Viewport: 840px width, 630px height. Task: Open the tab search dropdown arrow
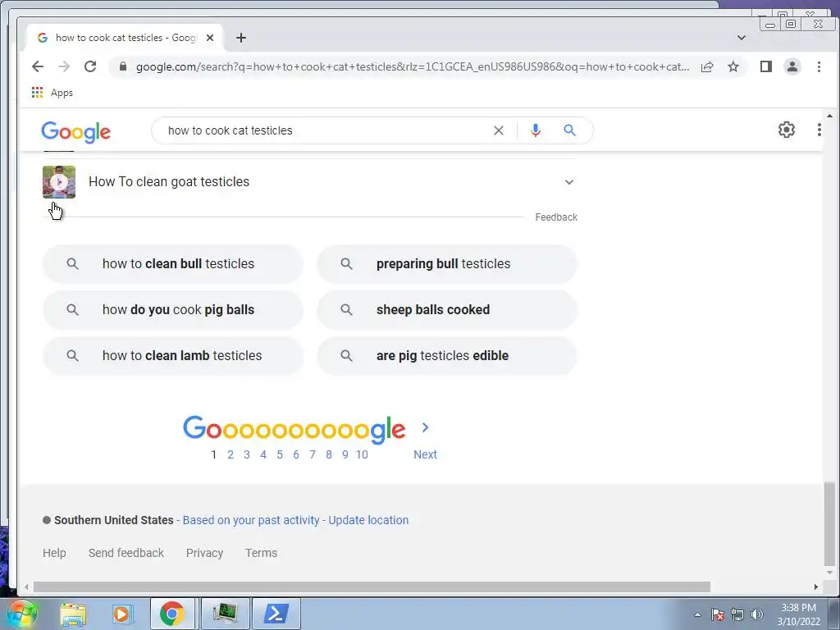(742, 38)
